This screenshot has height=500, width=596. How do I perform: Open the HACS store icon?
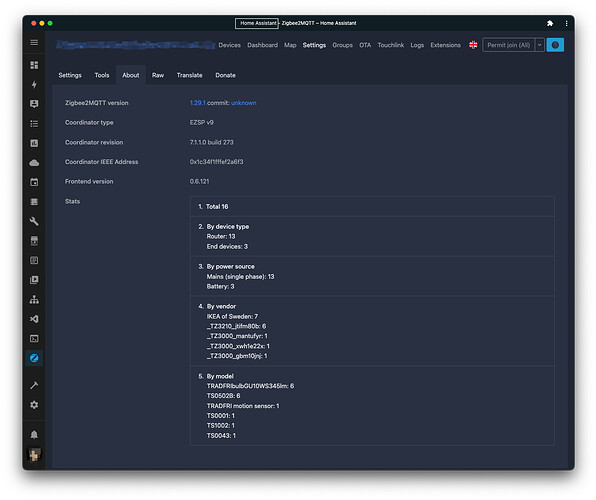click(34, 241)
